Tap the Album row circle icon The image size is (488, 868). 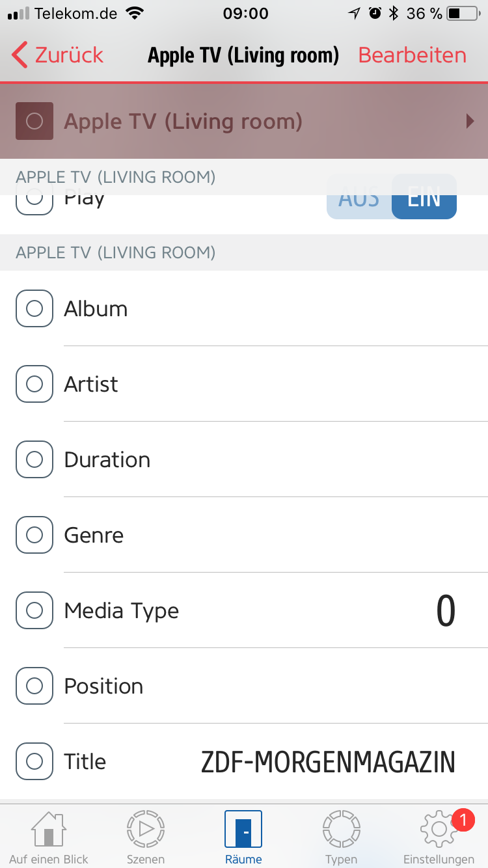point(34,308)
